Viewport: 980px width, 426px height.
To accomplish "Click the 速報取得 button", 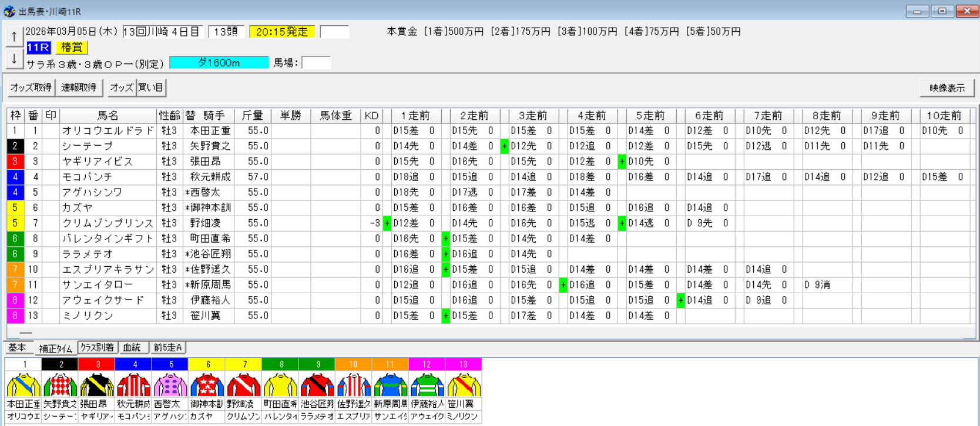I will point(79,88).
